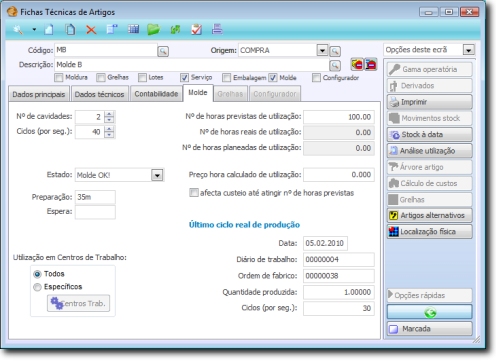
Task: Open Movimentos stock button
Action: point(430,118)
